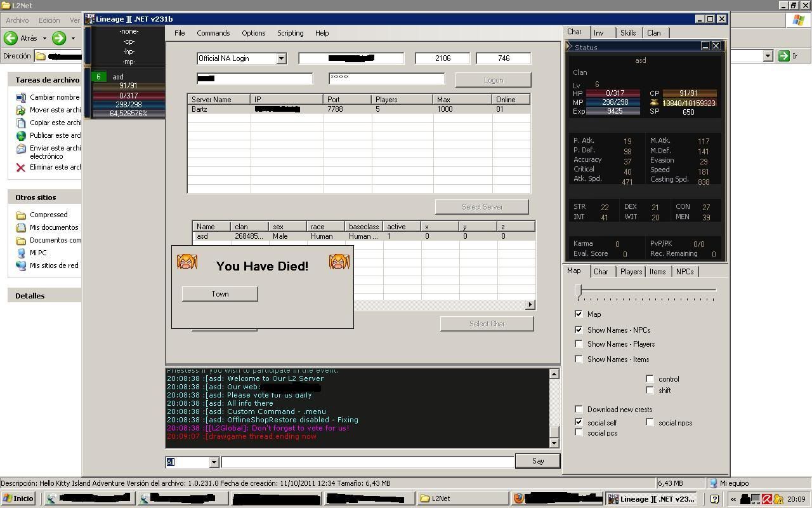Click the right crying face icon in death dialog
Screen dimensions: 812x508
click(339, 262)
